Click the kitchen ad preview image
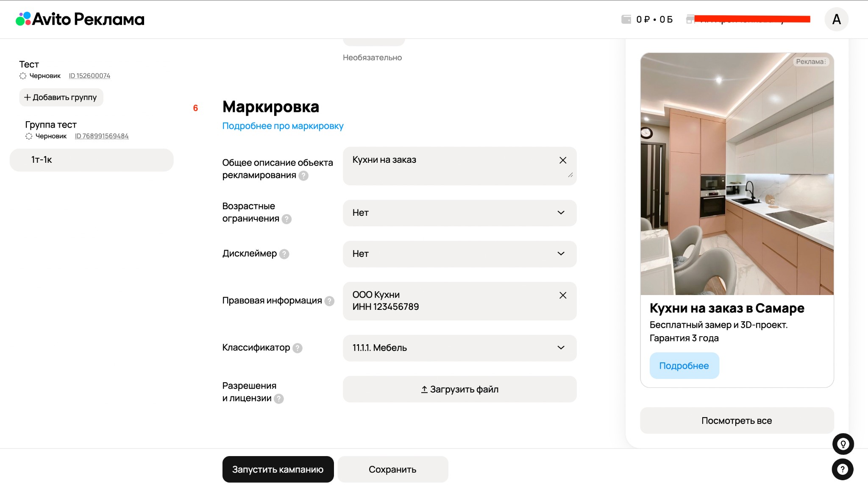The image size is (868, 490). 737,174
